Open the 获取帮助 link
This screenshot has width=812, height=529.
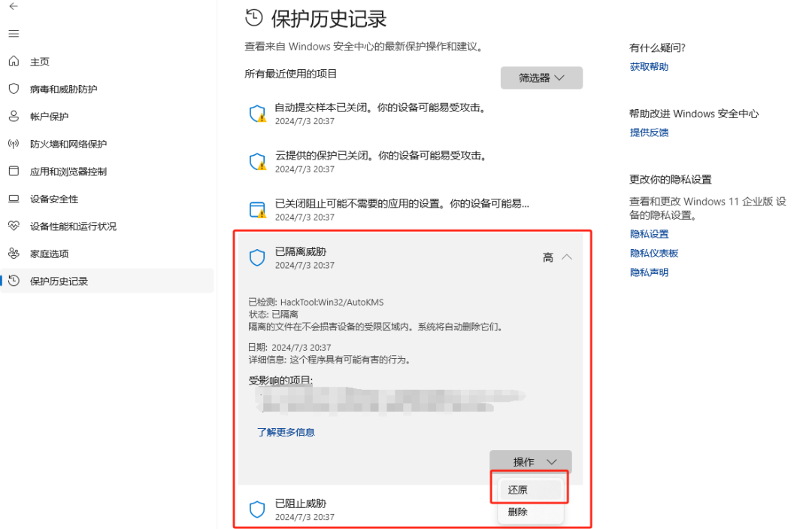click(649, 67)
